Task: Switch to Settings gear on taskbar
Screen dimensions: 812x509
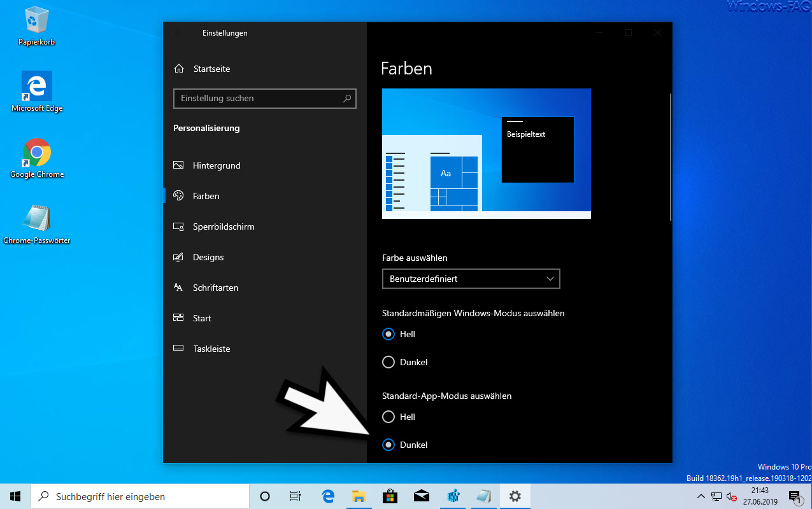Action: 515,496
